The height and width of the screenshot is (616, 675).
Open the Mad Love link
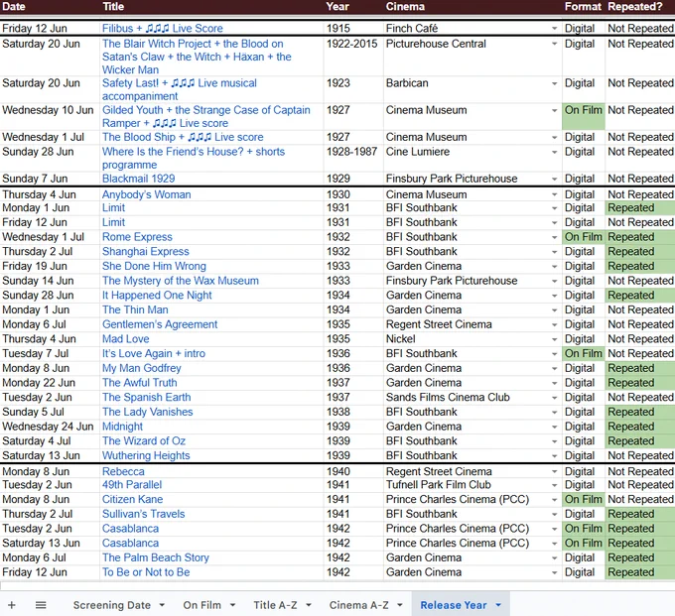coord(126,339)
